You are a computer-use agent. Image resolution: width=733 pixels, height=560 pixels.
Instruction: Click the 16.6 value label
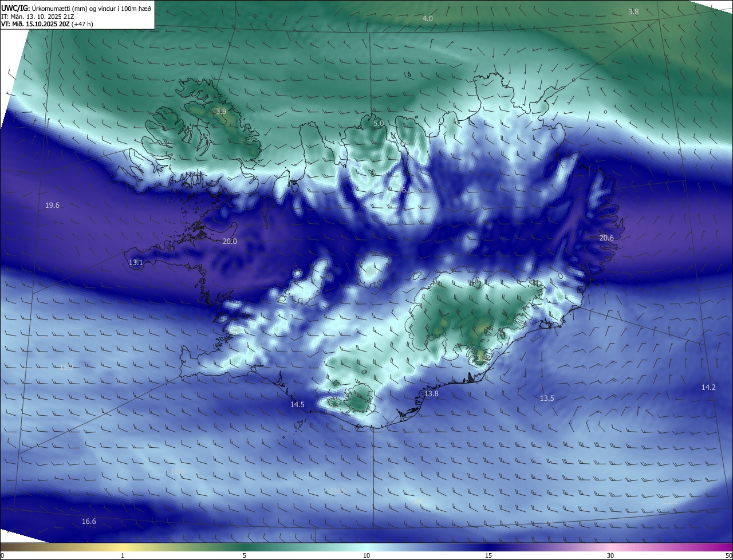(x=89, y=521)
